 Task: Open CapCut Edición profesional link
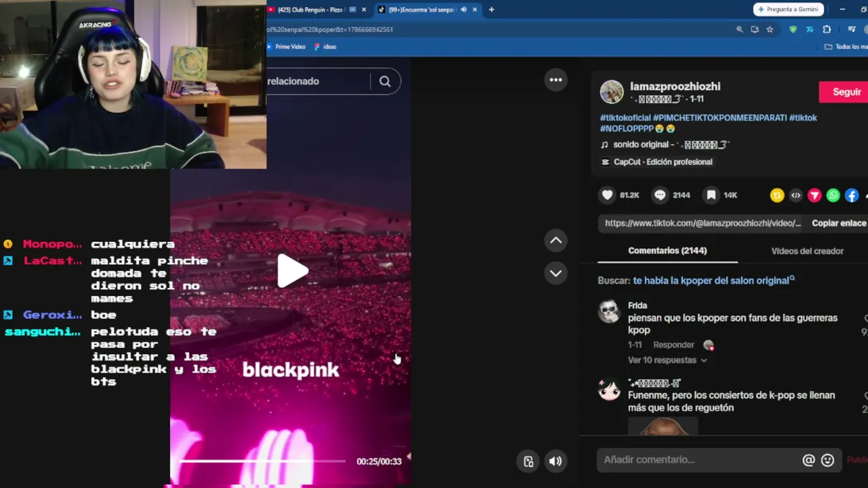656,162
